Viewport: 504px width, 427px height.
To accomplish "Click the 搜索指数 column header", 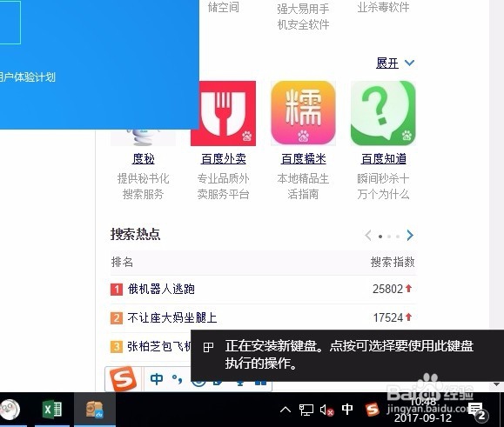I will pos(393,262).
